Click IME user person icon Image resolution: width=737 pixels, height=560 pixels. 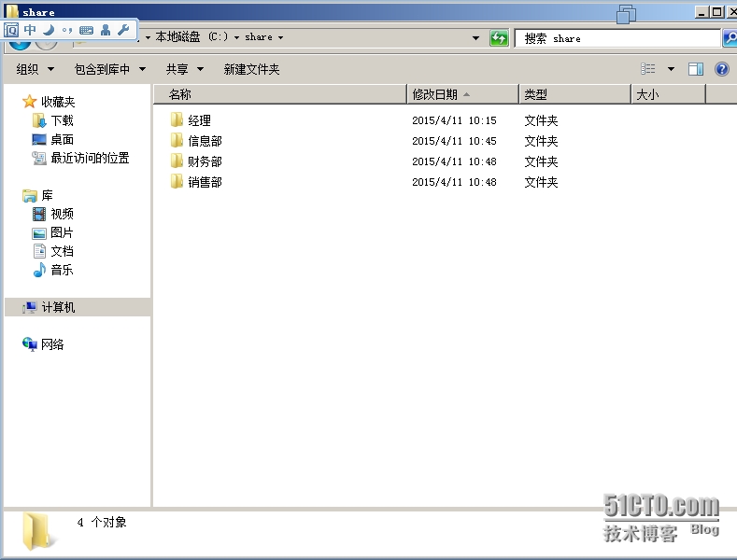coord(106,30)
